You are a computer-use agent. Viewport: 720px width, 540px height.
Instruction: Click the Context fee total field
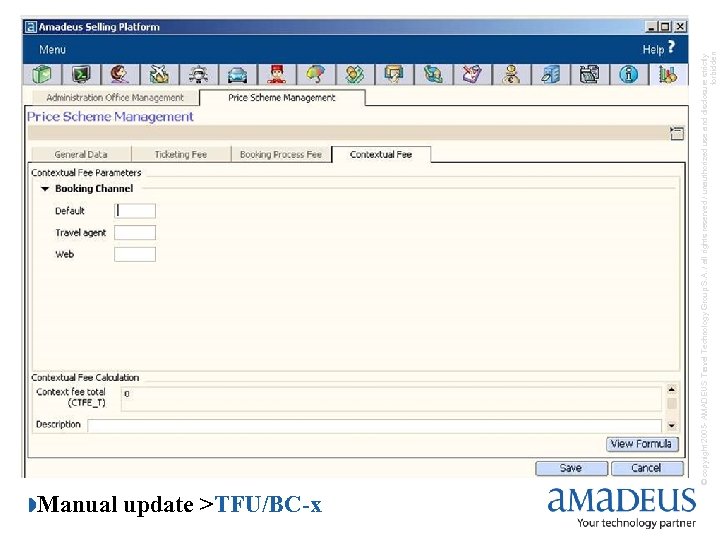[x=391, y=399]
